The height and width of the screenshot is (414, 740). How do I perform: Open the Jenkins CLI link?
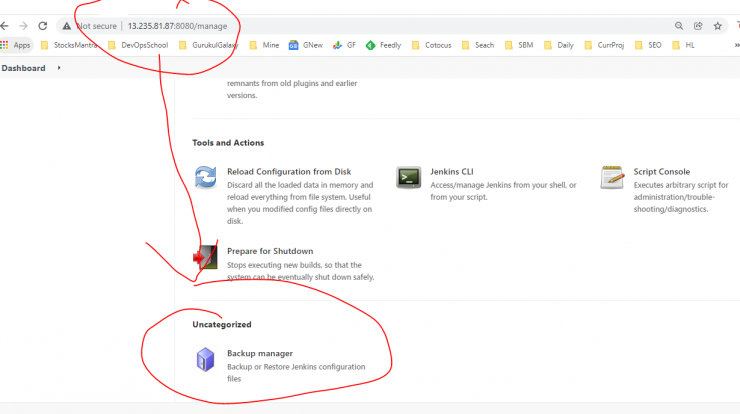coord(452,172)
